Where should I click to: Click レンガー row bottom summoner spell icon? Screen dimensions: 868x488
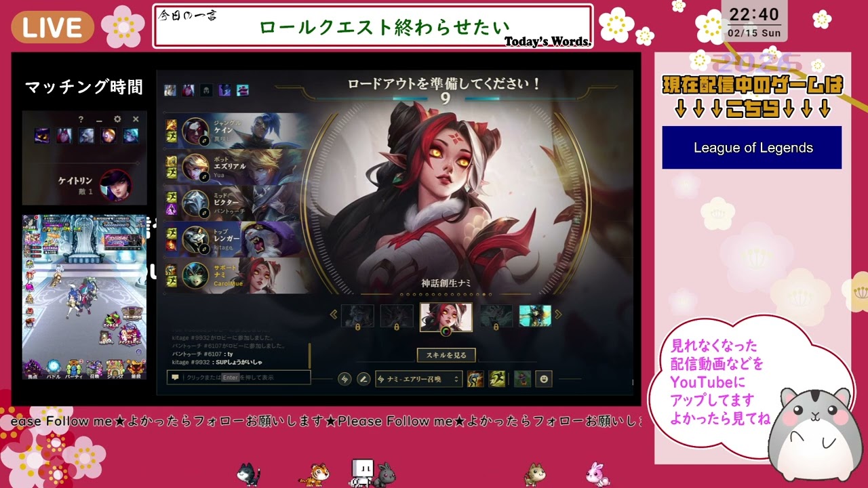pos(172,245)
